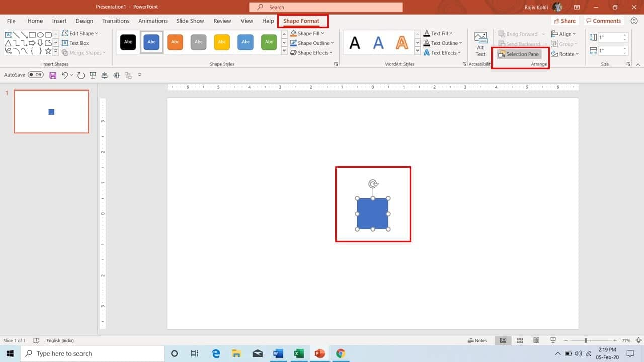Collapse the ribbon chevron
Screen dimensions: 644x362
tap(638, 64)
